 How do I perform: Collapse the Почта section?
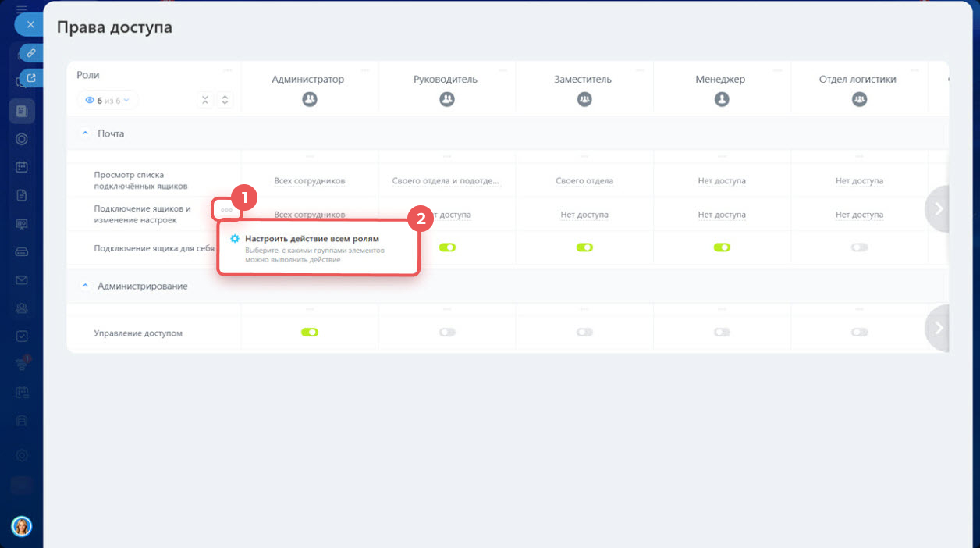86,133
